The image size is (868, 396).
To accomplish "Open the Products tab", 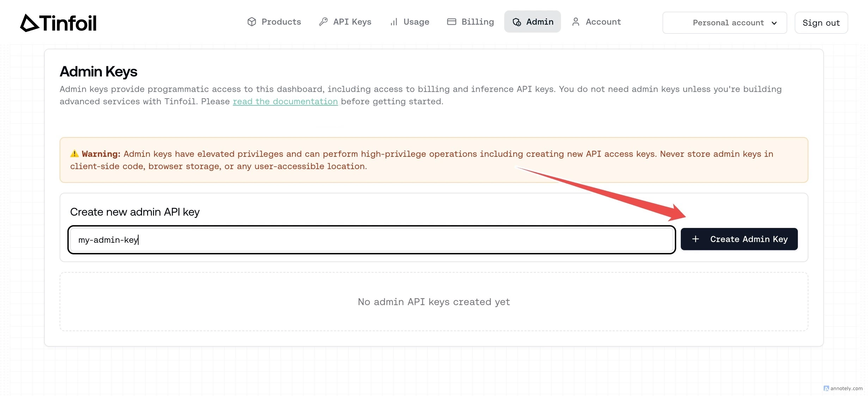I will pyautogui.click(x=274, y=22).
